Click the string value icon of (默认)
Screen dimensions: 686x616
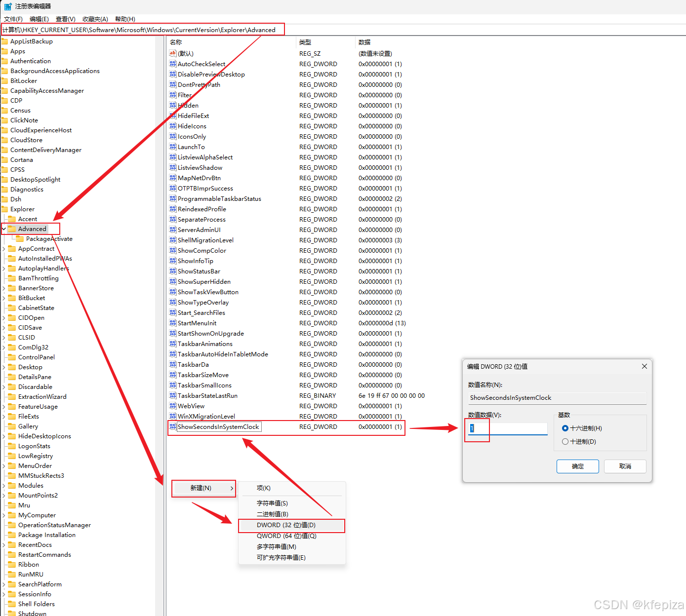click(x=173, y=53)
